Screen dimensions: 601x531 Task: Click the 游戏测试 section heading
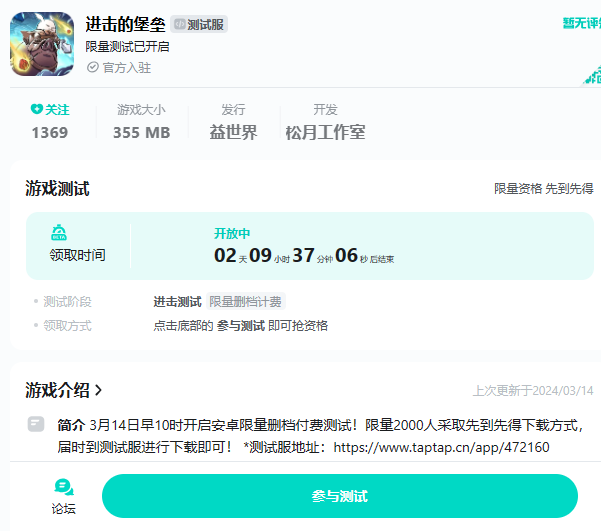click(x=57, y=189)
